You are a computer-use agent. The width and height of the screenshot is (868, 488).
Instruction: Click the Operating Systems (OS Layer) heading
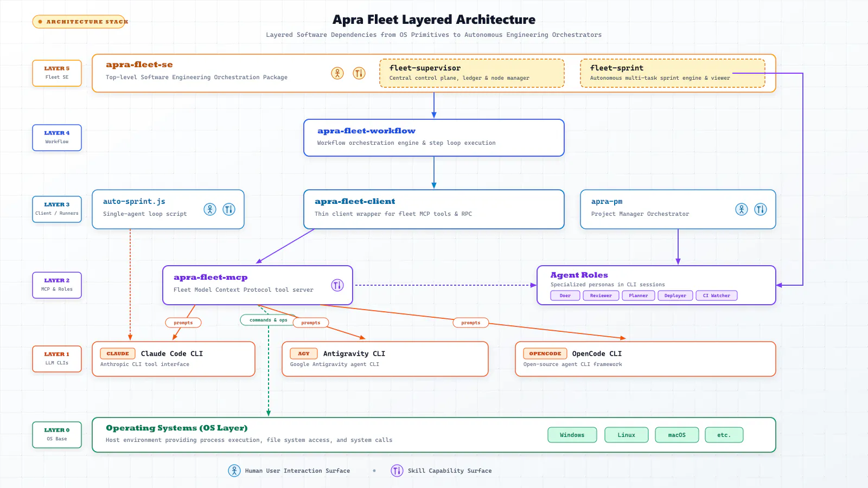(177, 428)
